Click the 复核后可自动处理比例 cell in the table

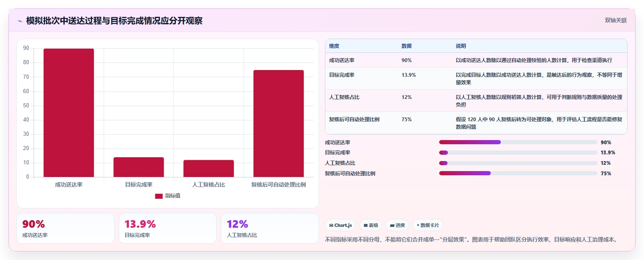[354, 120]
